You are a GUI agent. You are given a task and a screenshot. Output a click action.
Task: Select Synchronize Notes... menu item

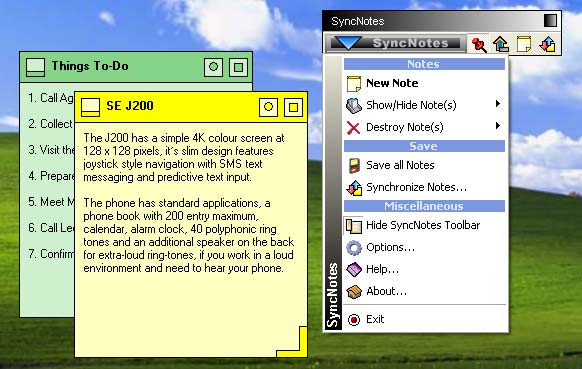coord(424,187)
